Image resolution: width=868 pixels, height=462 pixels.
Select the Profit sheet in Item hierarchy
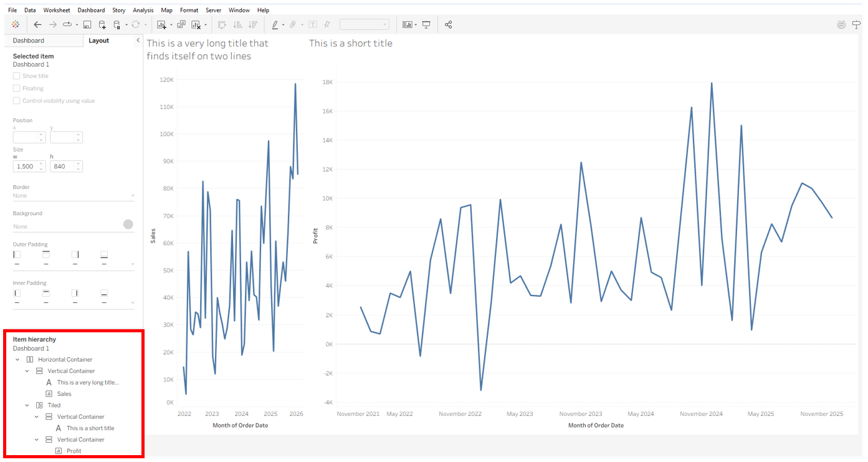74,451
